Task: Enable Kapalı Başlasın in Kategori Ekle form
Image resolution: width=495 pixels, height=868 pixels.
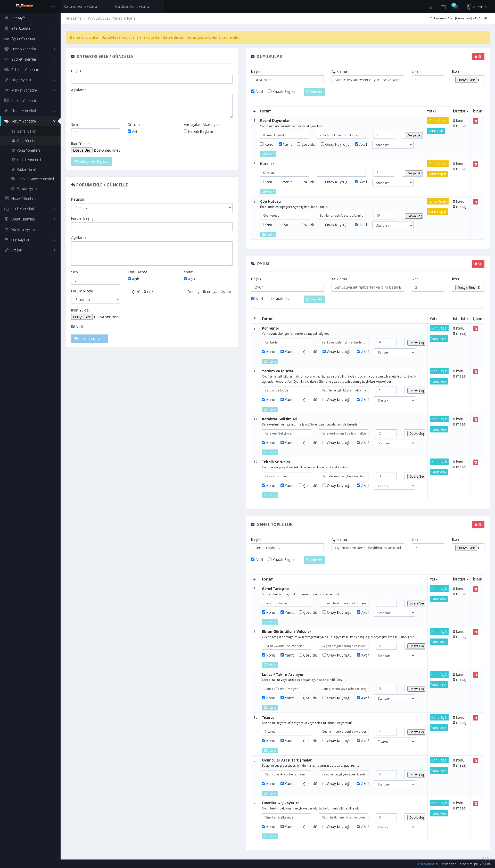Action: click(x=185, y=131)
